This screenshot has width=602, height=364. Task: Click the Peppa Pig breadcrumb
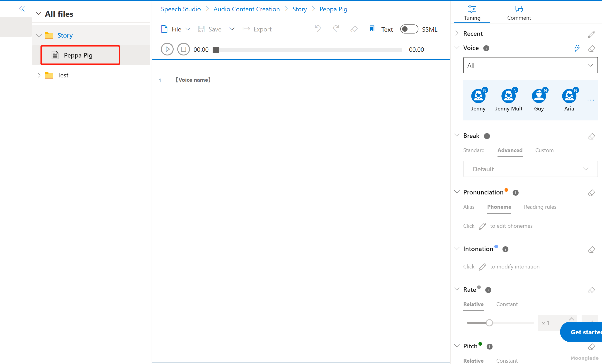(333, 9)
